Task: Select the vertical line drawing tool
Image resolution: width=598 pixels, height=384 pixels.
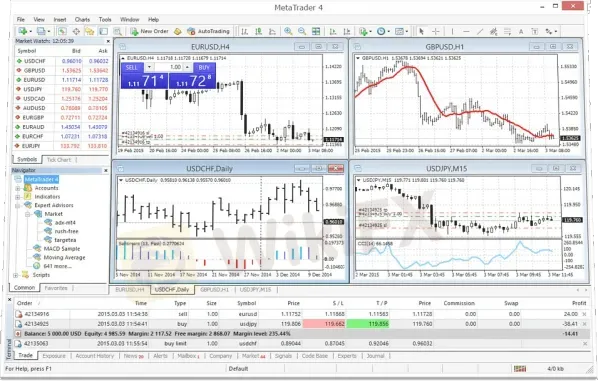Action: coord(452,32)
